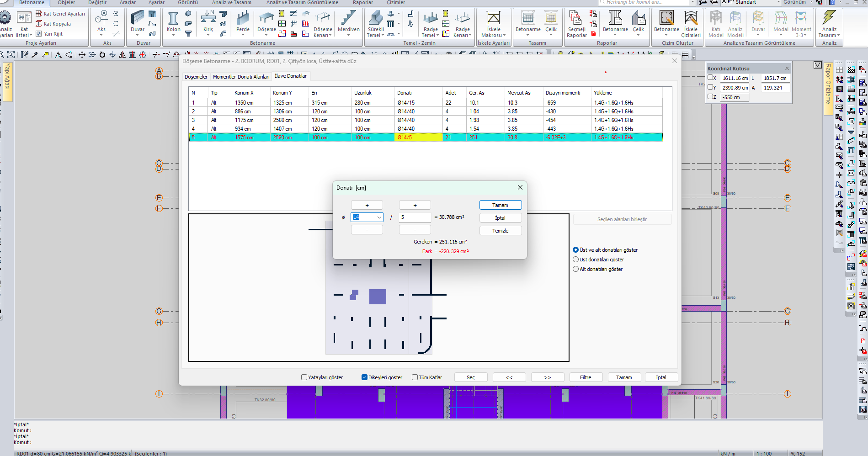Toggle the Yarı Rijit checkbox
The height and width of the screenshot is (456, 868).
(39, 34)
